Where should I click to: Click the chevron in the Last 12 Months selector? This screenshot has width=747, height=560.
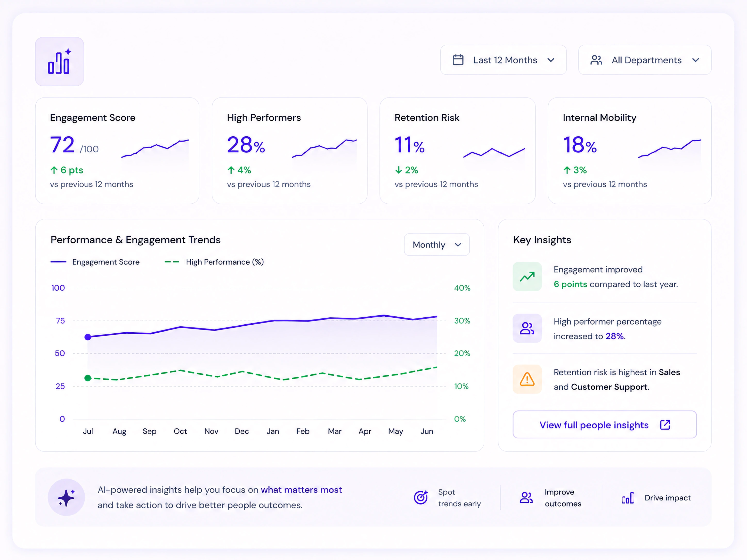[551, 60]
